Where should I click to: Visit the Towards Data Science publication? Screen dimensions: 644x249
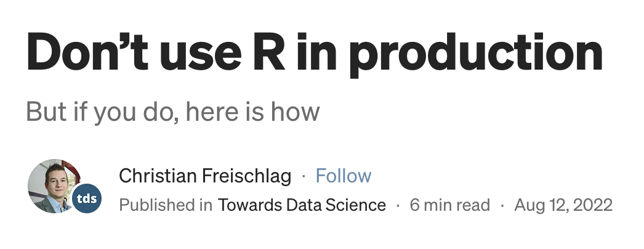click(302, 205)
